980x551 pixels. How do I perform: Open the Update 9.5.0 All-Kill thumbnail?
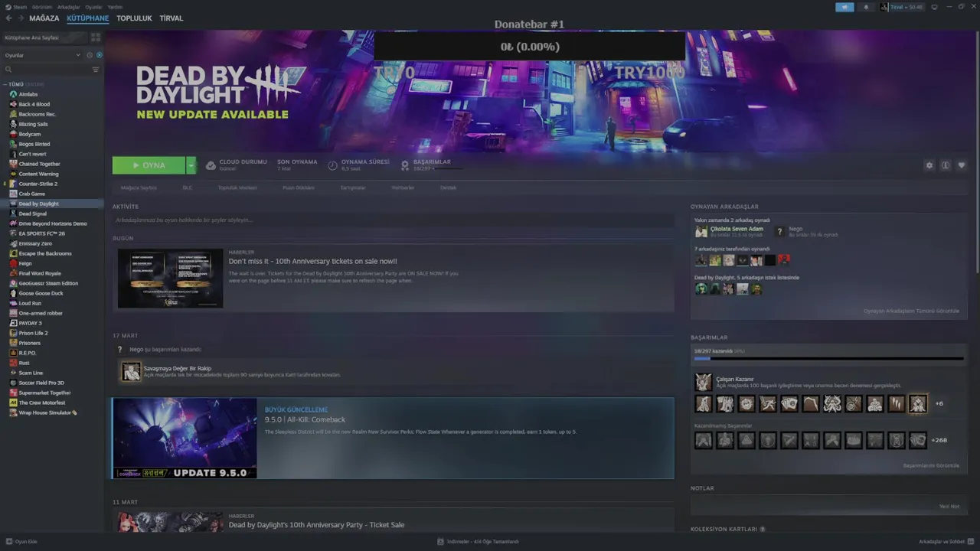[x=185, y=438]
